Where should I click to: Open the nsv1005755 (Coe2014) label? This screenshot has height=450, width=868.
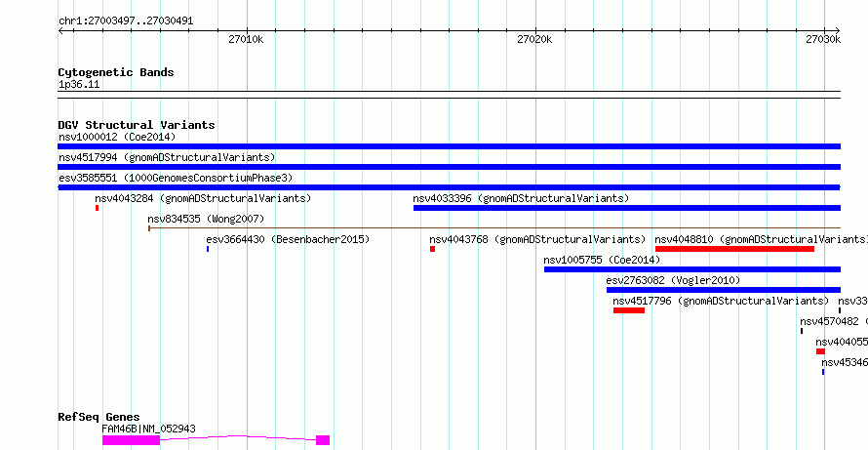point(602,260)
